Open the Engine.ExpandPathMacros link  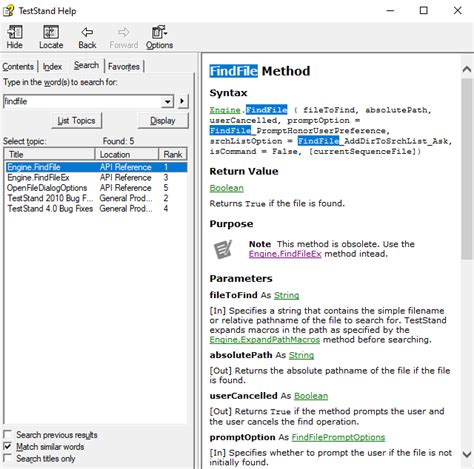265,340
